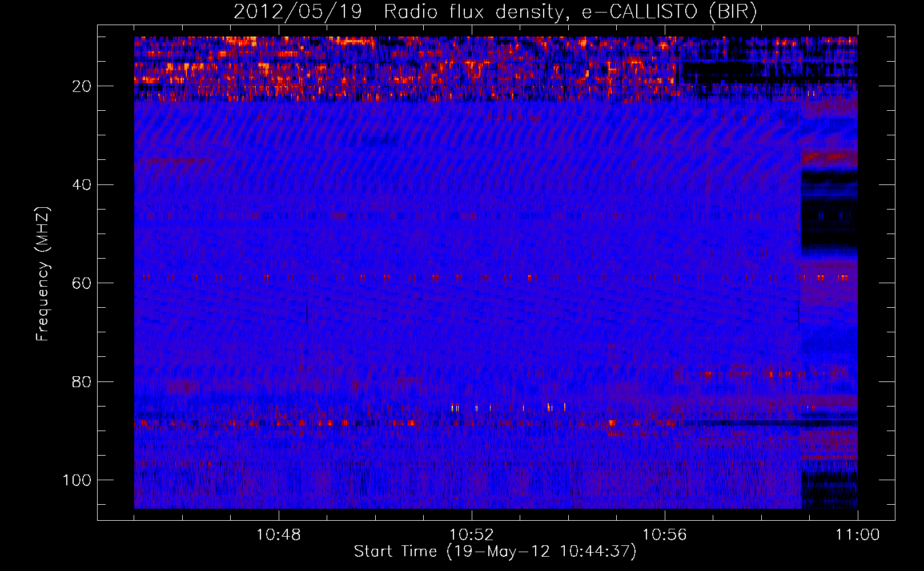Image resolution: width=924 pixels, height=571 pixels.
Task: Click the 80 frequency tick label
Action: click(82, 381)
